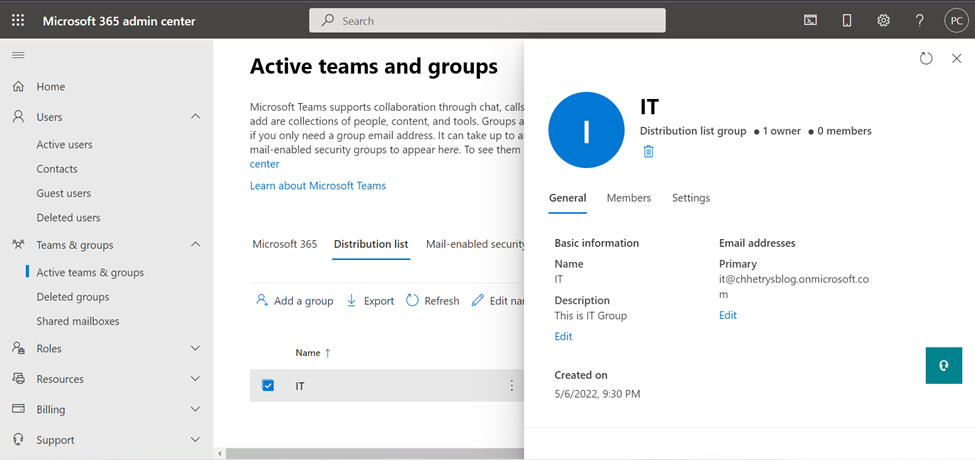This screenshot has width=975, height=460.
Task: Go to Shared mailboxes
Action: pyautogui.click(x=78, y=321)
